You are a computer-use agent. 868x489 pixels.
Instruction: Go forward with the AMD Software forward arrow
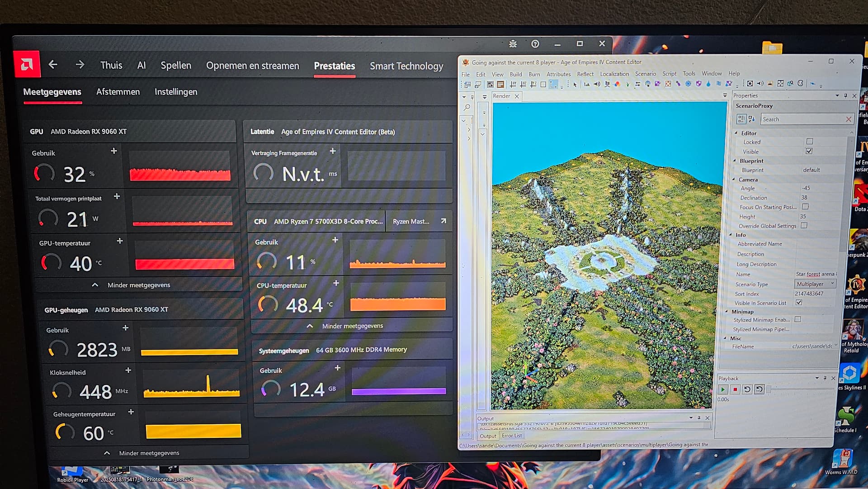click(80, 65)
